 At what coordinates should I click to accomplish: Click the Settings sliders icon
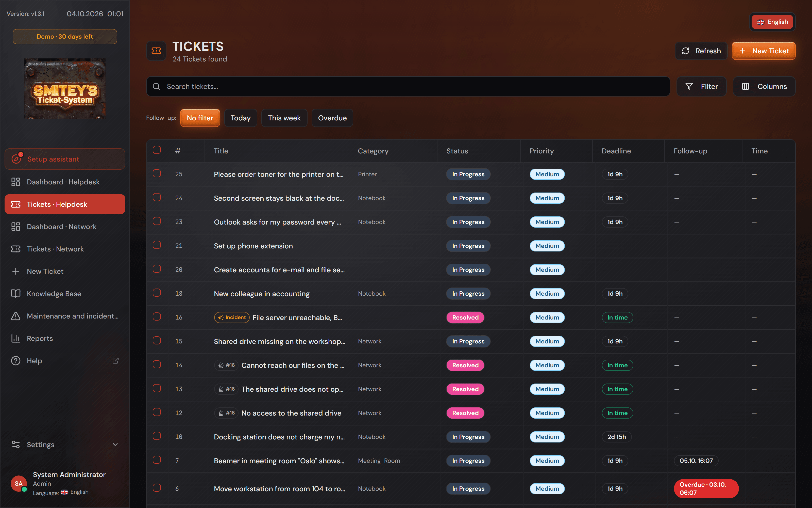(x=16, y=444)
